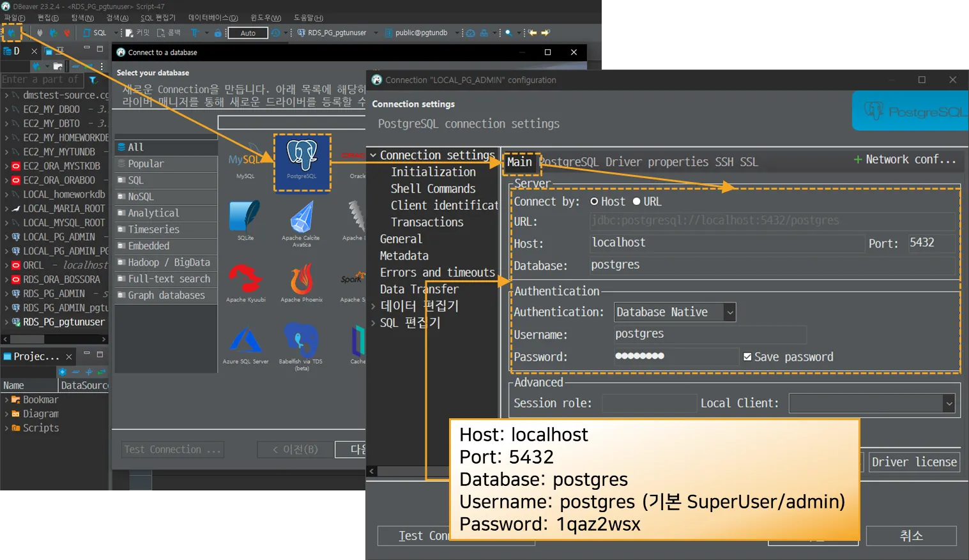Screen dimensions: 969x560
Task: Switch to the SSH tab
Action: point(724,162)
